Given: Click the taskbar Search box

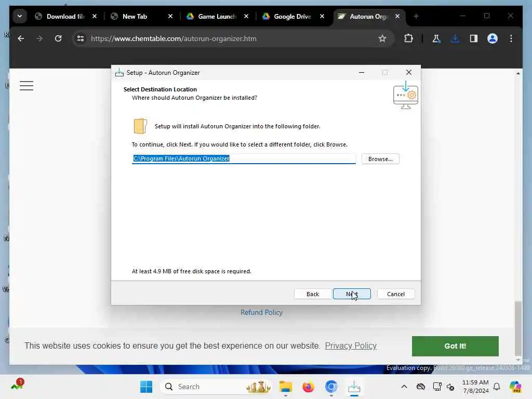Looking at the screenshot, I should [216, 387].
